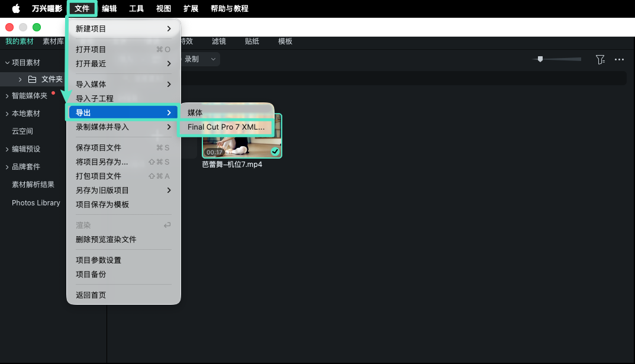Viewport: 635px width, 364px height.
Task: Expand the 品牌套件 section
Action: click(x=7, y=167)
